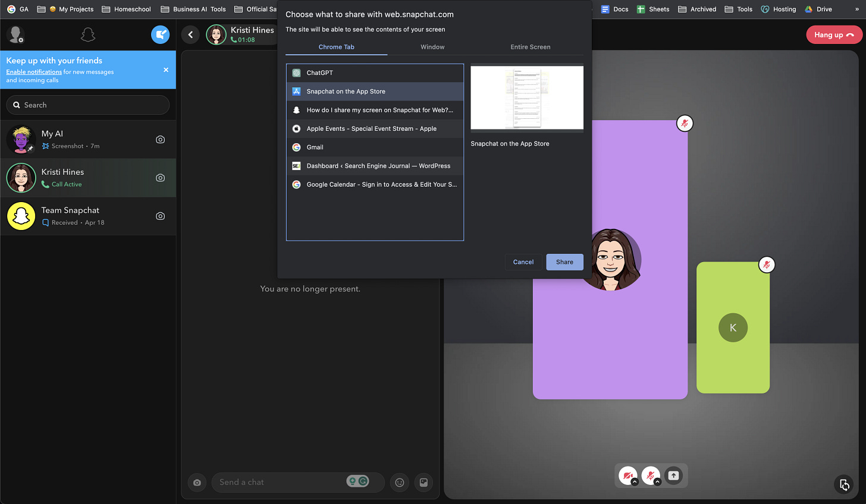The width and height of the screenshot is (866, 504).
Task: Open Archived bookmark folder
Action: pos(696,9)
